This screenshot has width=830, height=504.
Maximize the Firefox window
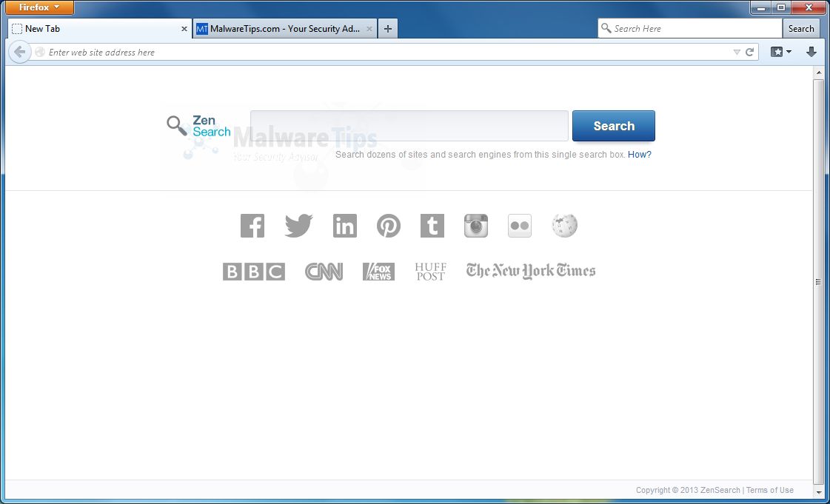(x=781, y=7)
